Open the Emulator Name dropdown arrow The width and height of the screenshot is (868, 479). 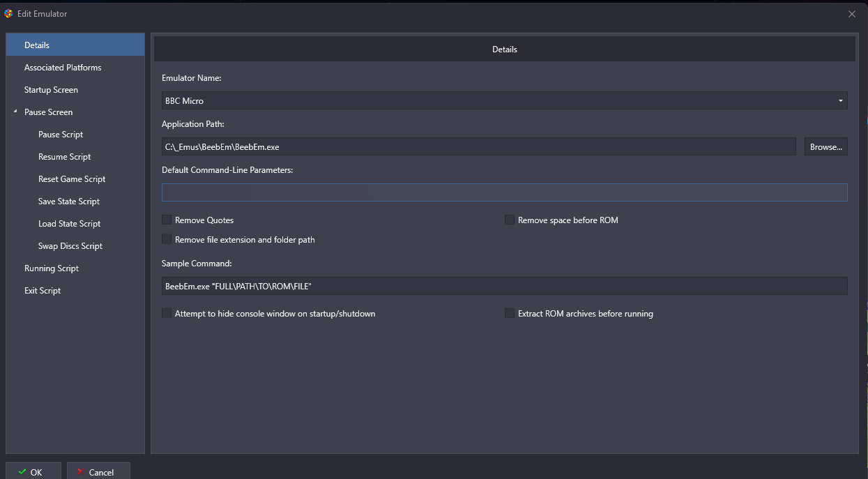pyautogui.click(x=841, y=101)
